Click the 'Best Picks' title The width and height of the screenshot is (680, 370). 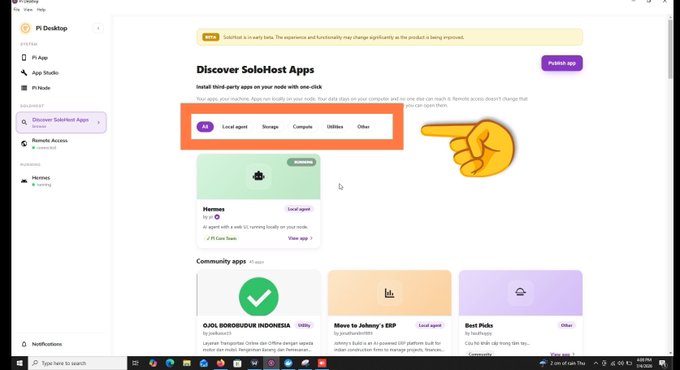click(479, 325)
